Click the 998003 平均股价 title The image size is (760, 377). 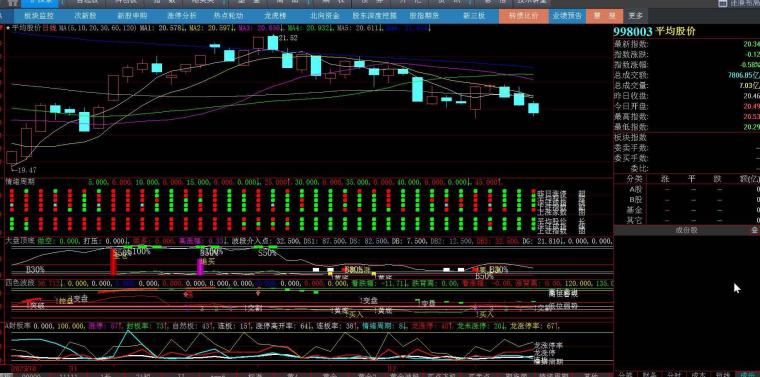tap(654, 31)
